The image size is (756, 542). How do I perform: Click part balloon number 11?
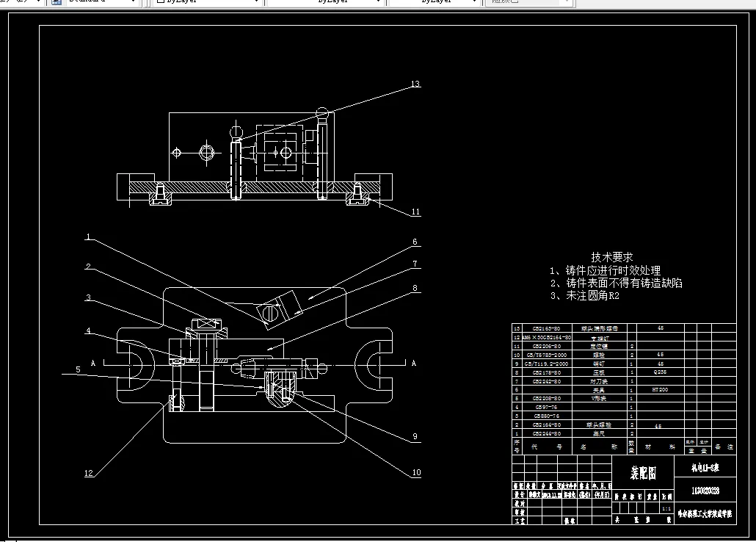(415, 212)
